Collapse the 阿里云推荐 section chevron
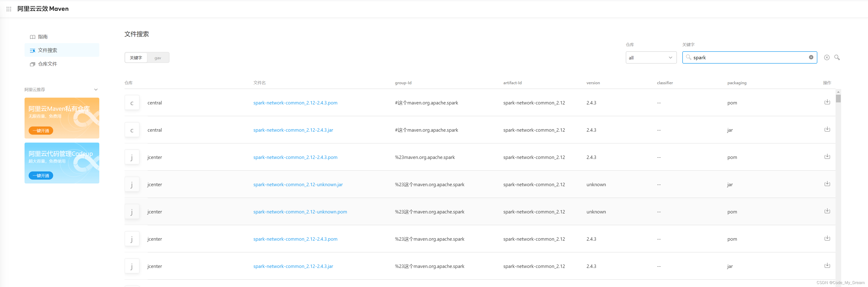Screen dimensions: 868x287 click(x=96, y=90)
